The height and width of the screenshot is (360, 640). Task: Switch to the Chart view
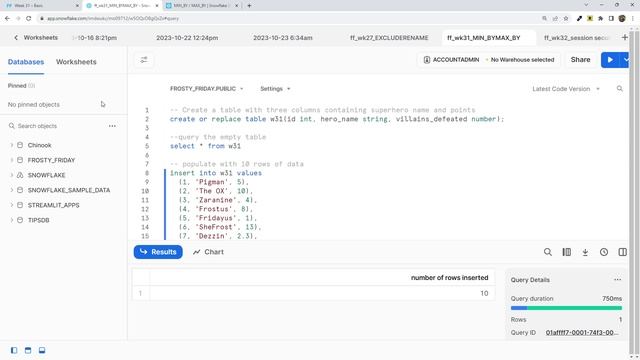[x=208, y=252]
